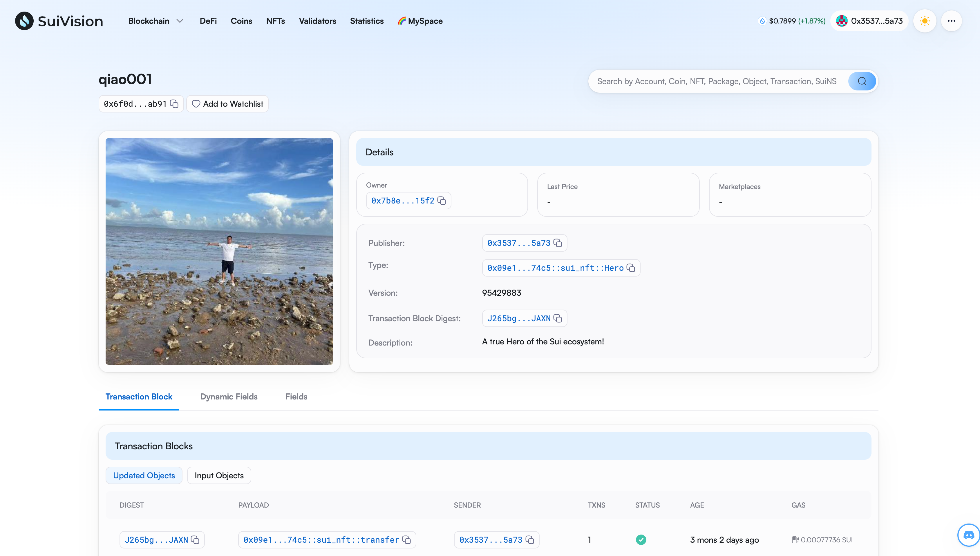
Task: Open the three-dots more options menu
Action: 951,21
